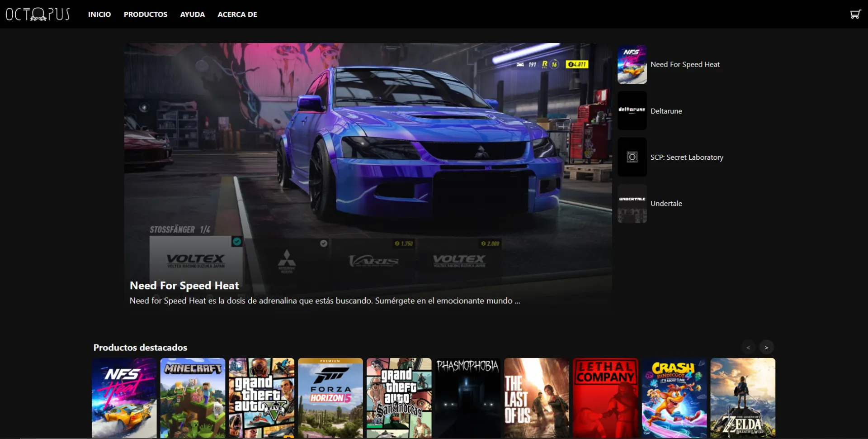
Task: Go to next featured products page
Action: tap(766, 348)
